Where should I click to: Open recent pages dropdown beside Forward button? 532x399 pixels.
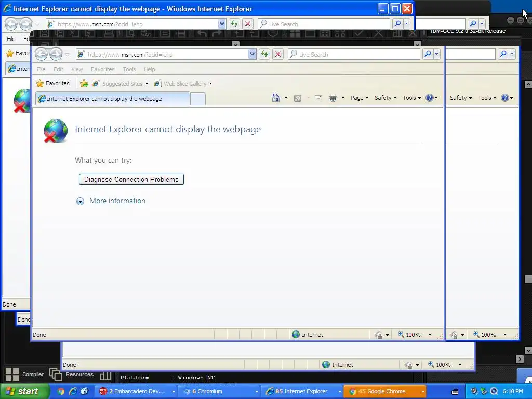coord(67,54)
